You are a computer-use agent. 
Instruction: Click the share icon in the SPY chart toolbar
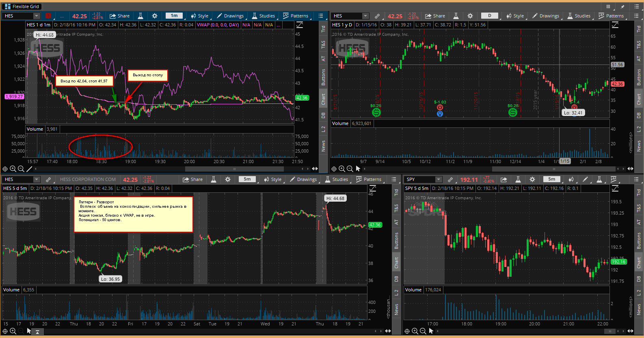(x=504, y=179)
